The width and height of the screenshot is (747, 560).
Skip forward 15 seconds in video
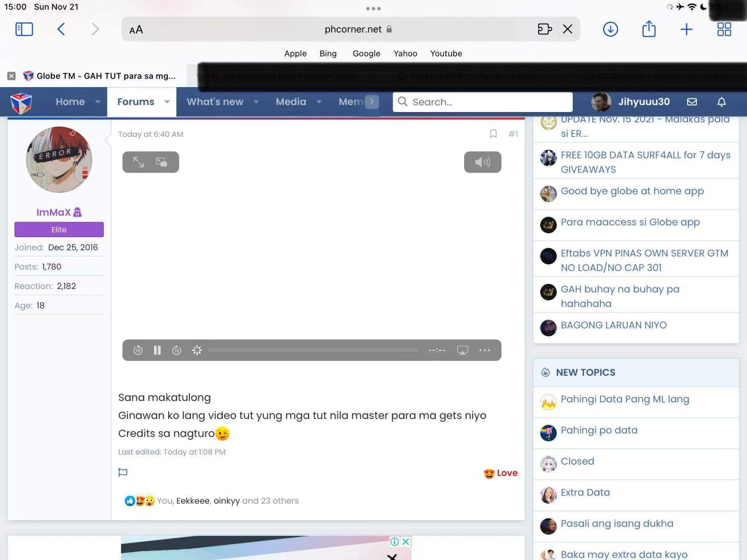(177, 350)
